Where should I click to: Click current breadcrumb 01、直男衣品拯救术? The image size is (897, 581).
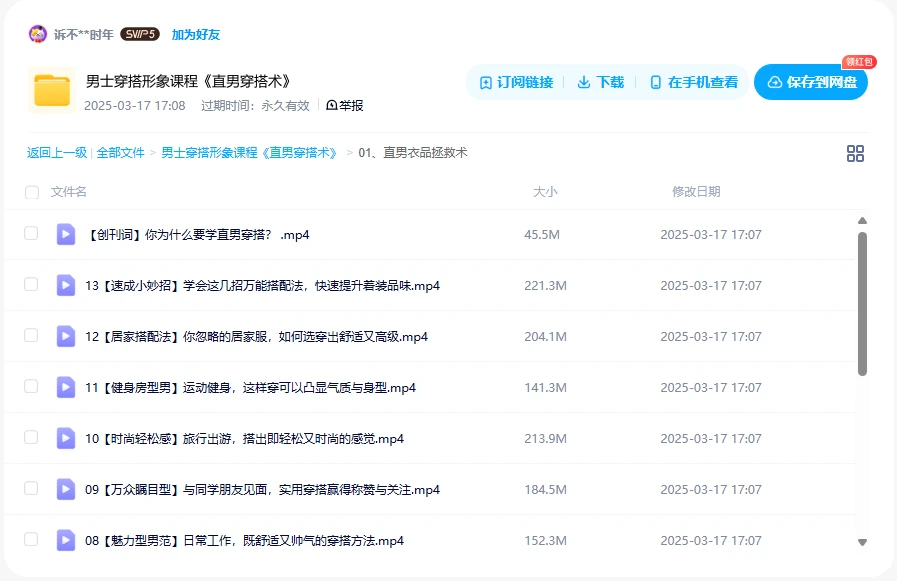pos(413,153)
